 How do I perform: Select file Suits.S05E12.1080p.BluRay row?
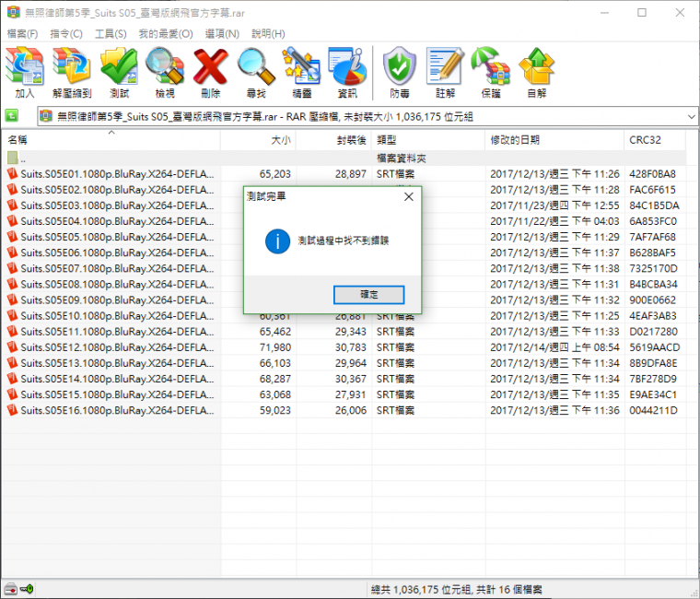[117, 347]
